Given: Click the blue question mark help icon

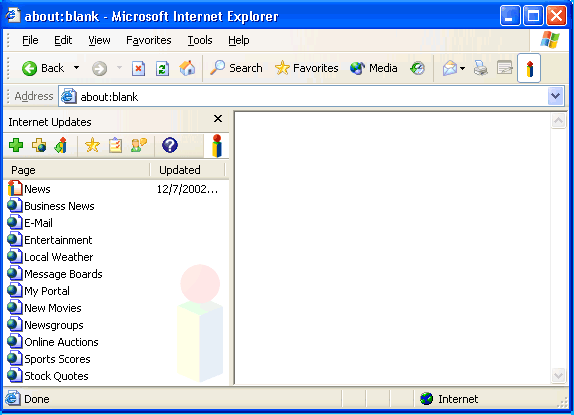Looking at the screenshot, I should (170, 145).
